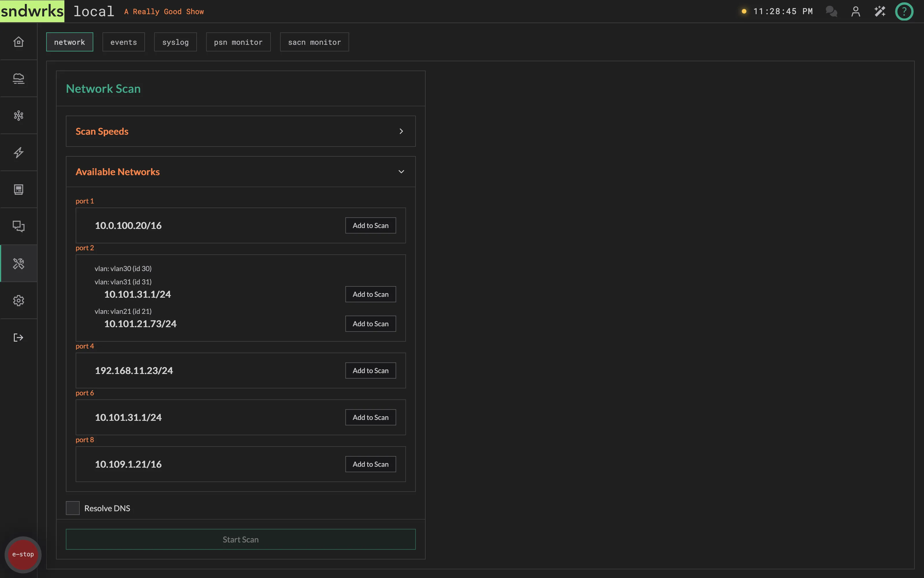Screen dimensions: 924x578
Task: Open the devices rack icon in sidebar
Action: click(18, 79)
